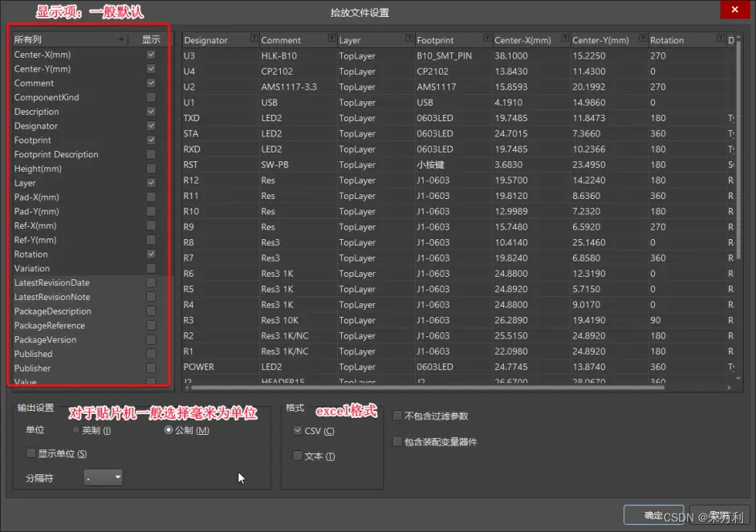Open the 分隔符 separator dropdown
The height and width of the screenshot is (532, 756).
click(x=103, y=477)
